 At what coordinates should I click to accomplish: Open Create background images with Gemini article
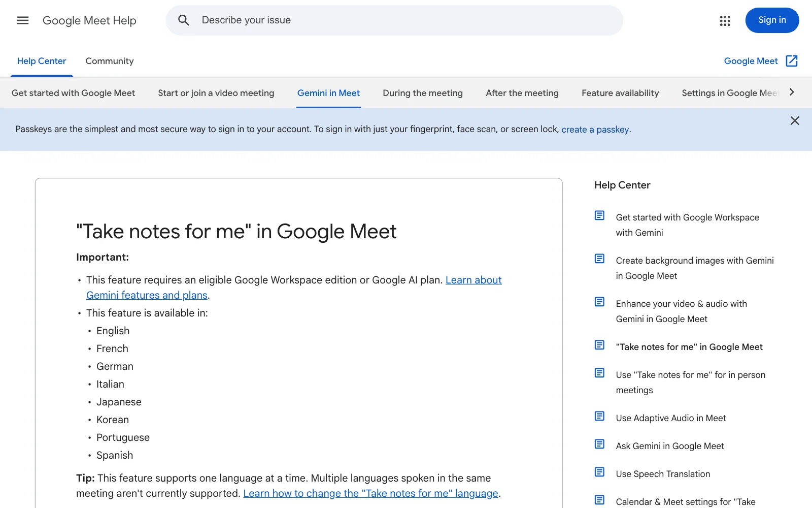695,268
